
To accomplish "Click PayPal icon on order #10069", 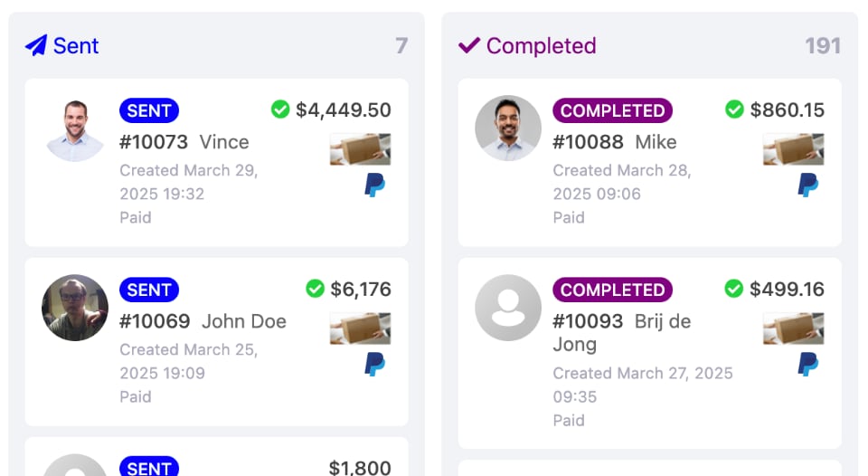I will coord(374,364).
